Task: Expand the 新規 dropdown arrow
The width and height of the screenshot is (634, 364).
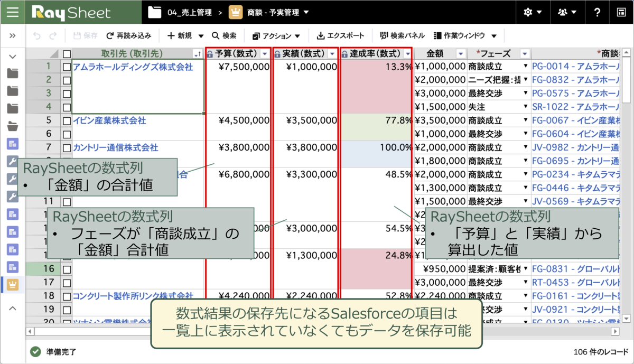Action: (201, 36)
